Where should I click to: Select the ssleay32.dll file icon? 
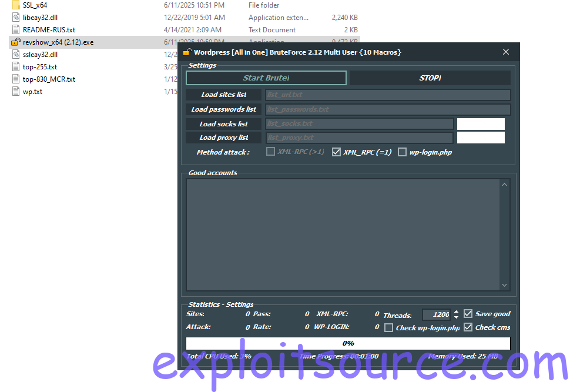tap(16, 55)
